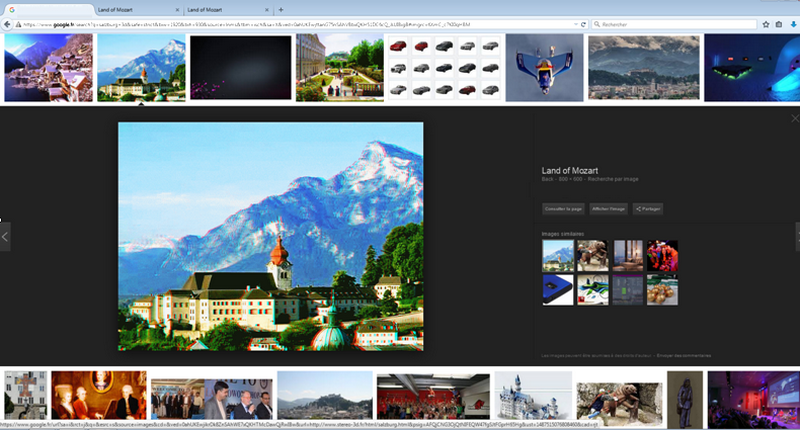Select the white fairytale castle thumbnail
800x430 pixels.
(x=533, y=396)
